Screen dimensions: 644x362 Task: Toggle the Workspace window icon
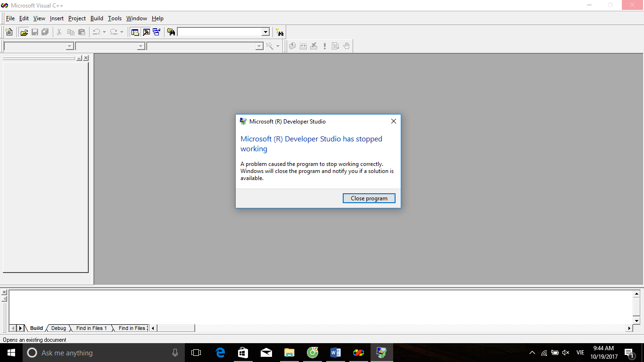pos(135,32)
